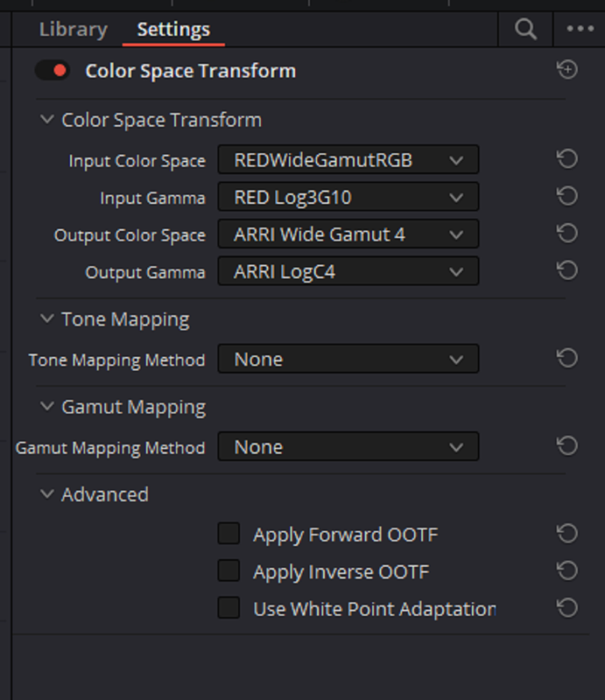Image resolution: width=605 pixels, height=700 pixels.
Task: Reset Output Gamma value
Action: (567, 270)
